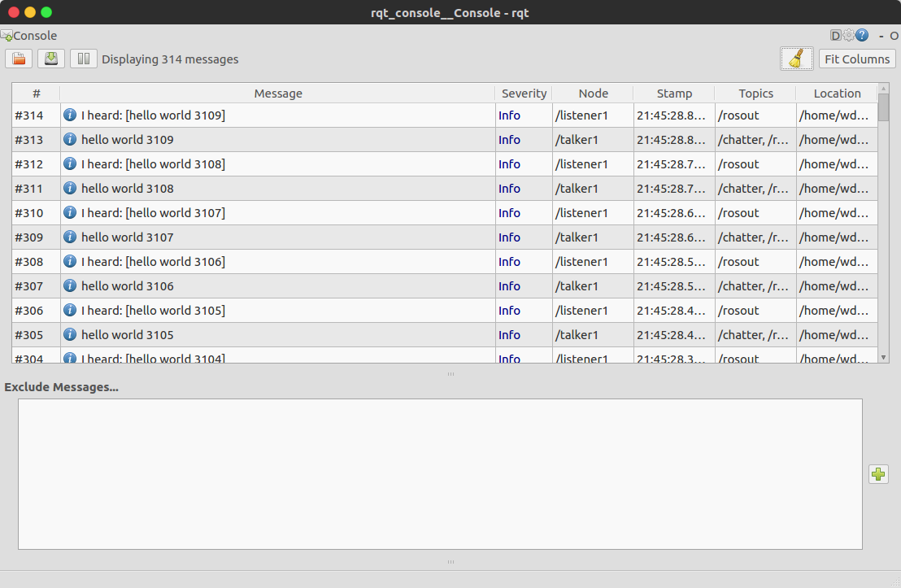Click inside the Exclude Messages filter area
The width and height of the screenshot is (901, 588).
pyautogui.click(x=440, y=474)
